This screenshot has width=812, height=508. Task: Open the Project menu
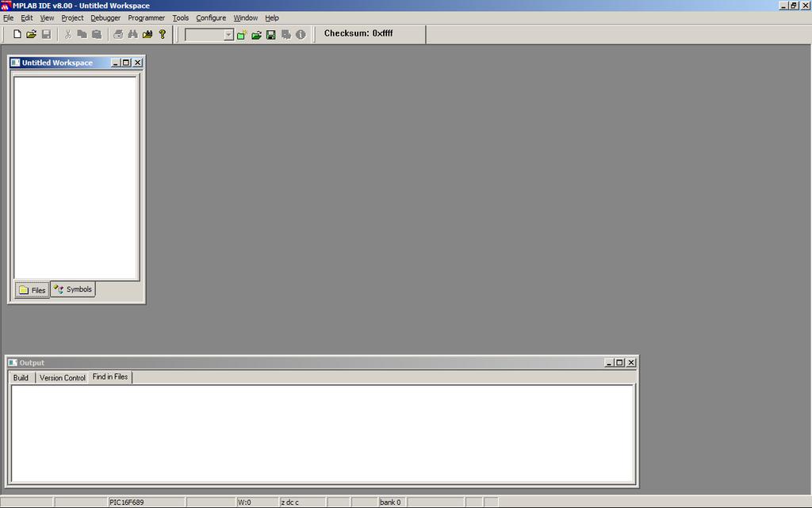[72, 17]
